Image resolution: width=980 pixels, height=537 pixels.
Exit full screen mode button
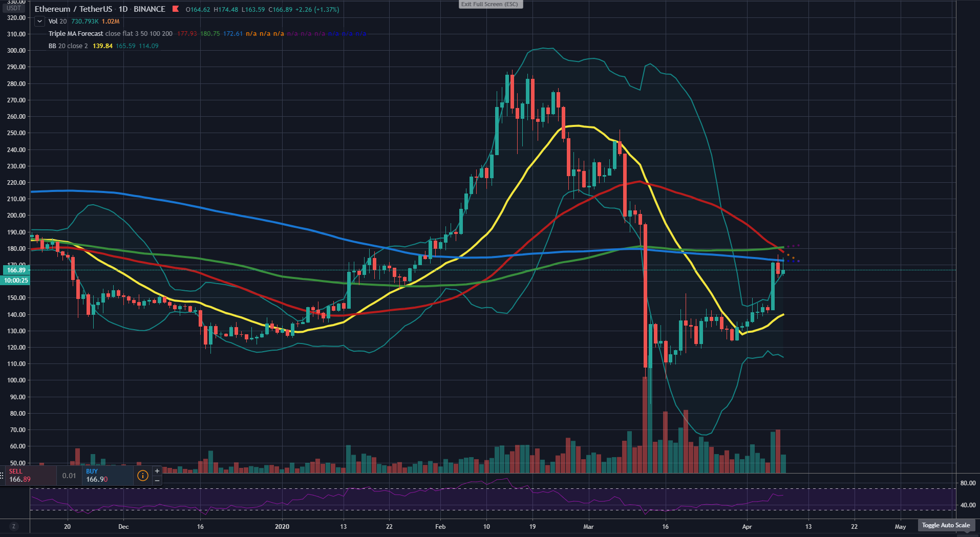489,4
